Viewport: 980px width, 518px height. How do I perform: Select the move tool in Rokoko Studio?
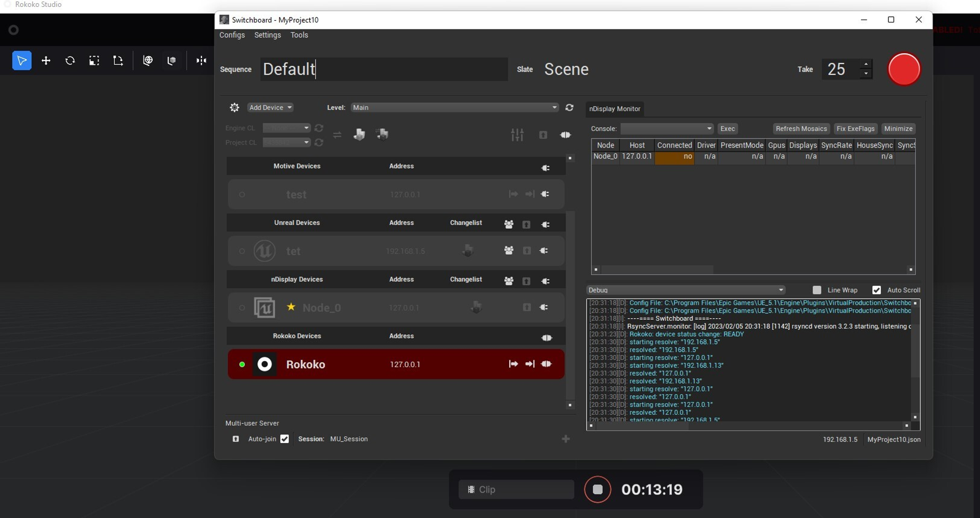tap(46, 61)
